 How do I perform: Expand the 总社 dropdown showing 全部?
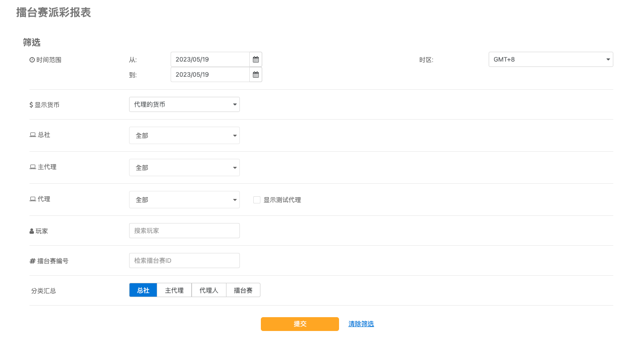pyautogui.click(x=184, y=136)
